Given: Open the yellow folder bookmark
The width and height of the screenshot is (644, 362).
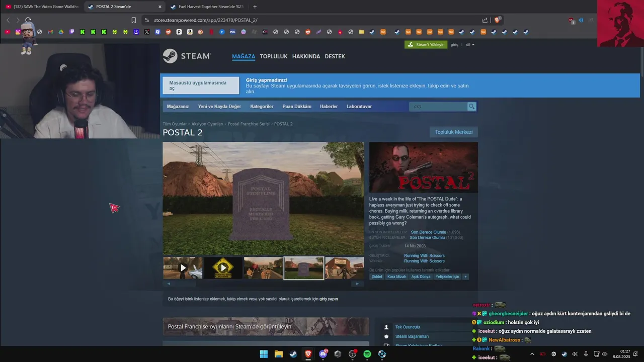Looking at the screenshot, I should (x=361, y=32).
